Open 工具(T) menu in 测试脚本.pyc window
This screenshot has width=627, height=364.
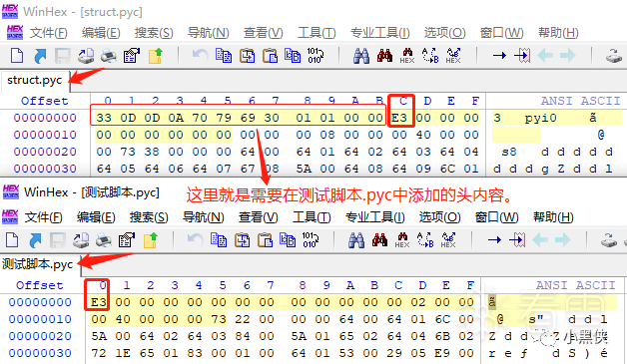(312, 217)
